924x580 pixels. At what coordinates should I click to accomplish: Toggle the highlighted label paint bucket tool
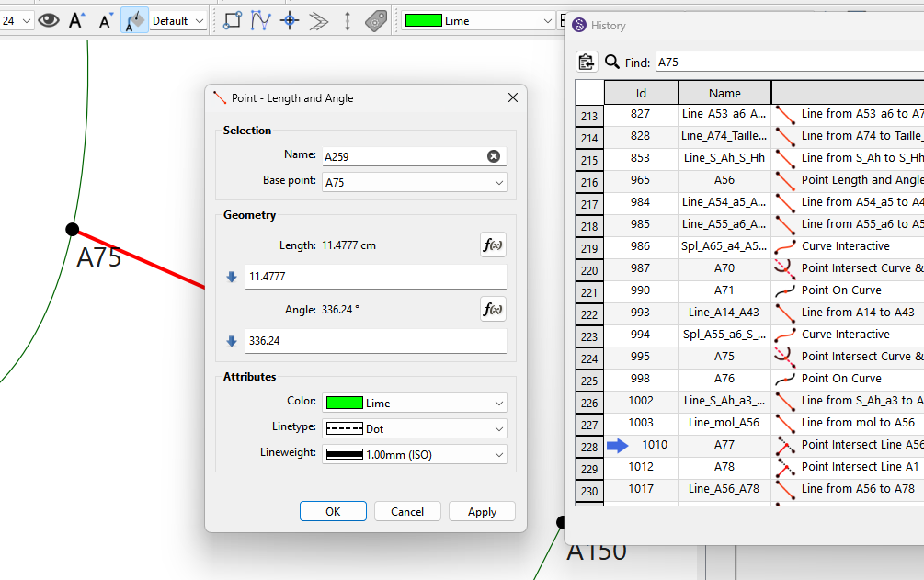[x=134, y=20]
